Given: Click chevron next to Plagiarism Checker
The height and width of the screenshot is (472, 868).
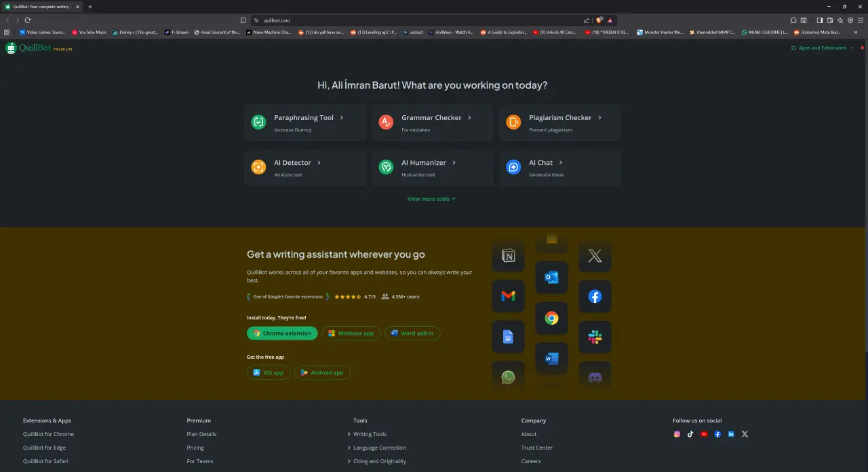Looking at the screenshot, I should pos(599,117).
